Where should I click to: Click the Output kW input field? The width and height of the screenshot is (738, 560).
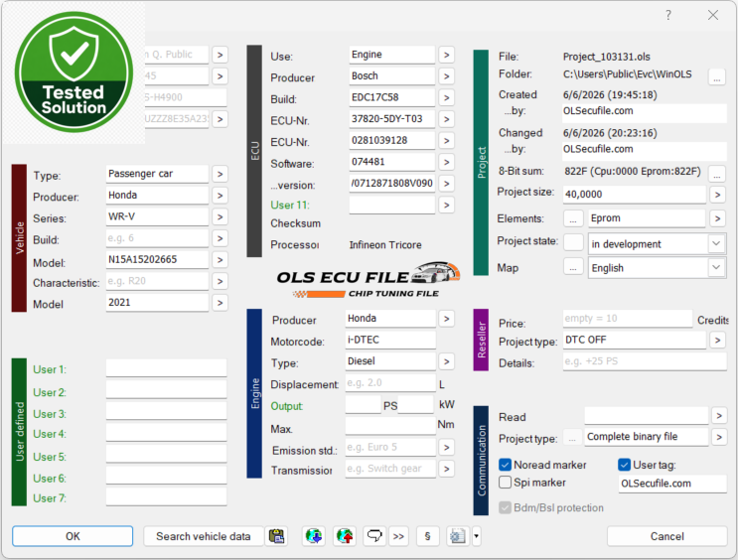[415, 405]
